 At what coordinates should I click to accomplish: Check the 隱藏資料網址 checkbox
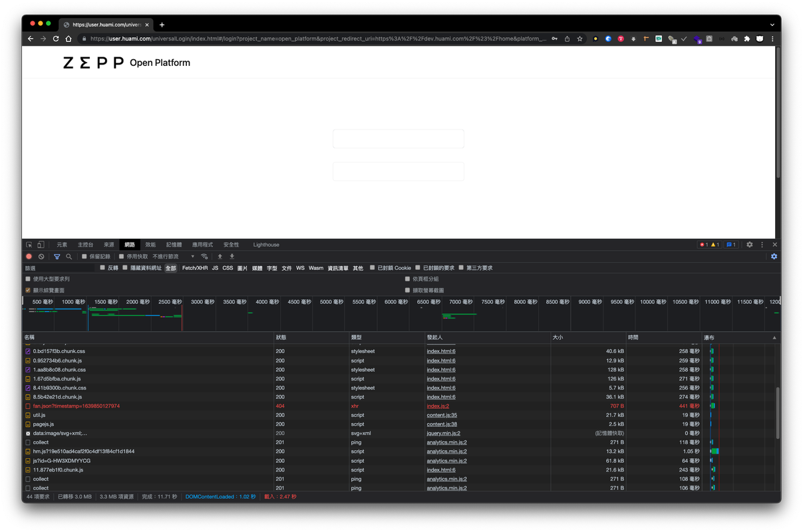pyautogui.click(x=125, y=268)
